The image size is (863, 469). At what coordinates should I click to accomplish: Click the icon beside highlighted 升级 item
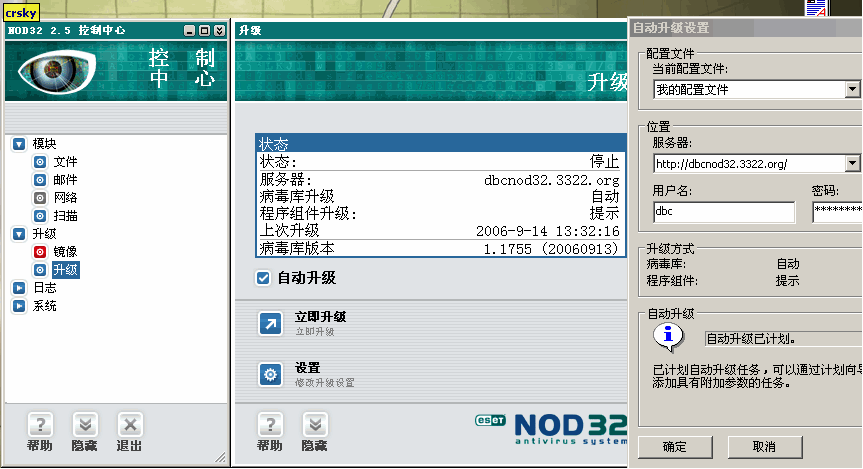tap(40, 270)
